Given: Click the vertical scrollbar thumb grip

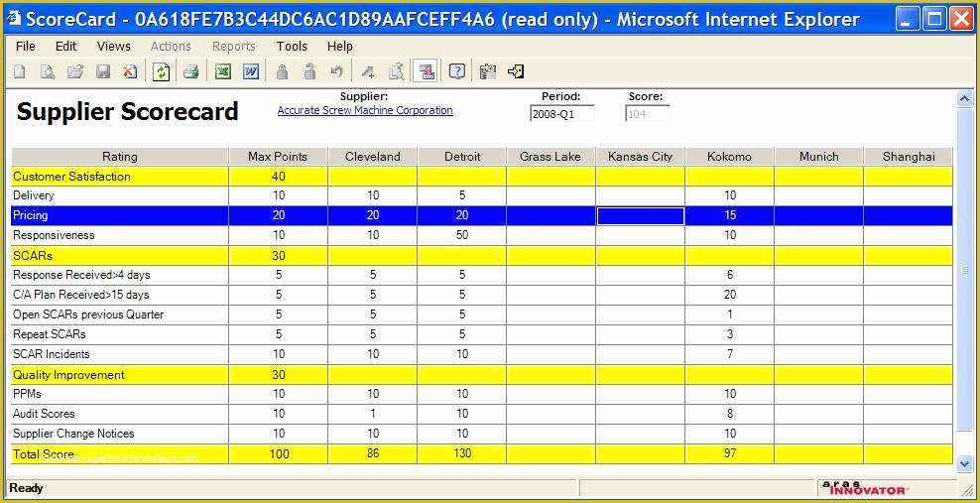Looking at the screenshot, I should click(x=965, y=270).
